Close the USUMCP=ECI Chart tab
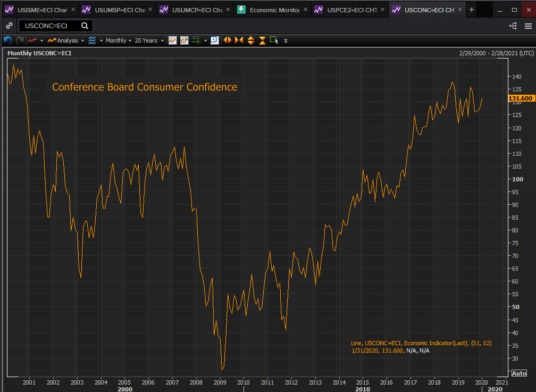This screenshot has height=392, width=536. click(x=228, y=10)
